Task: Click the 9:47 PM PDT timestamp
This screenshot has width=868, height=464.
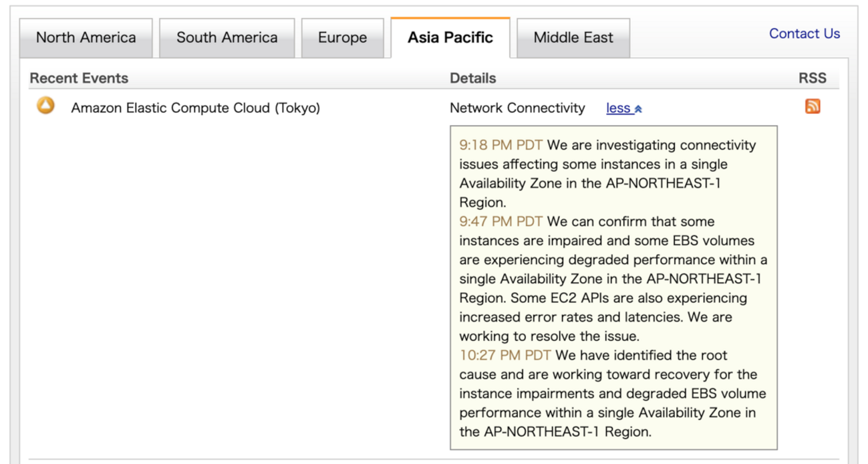Action: point(500,221)
